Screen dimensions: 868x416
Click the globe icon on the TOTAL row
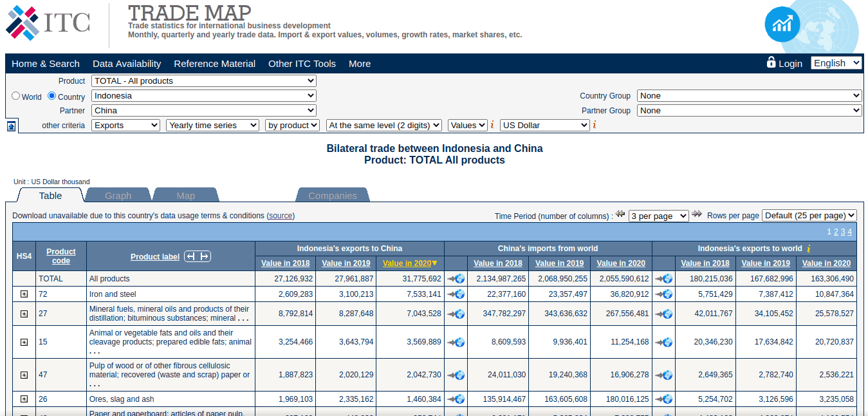click(x=456, y=279)
